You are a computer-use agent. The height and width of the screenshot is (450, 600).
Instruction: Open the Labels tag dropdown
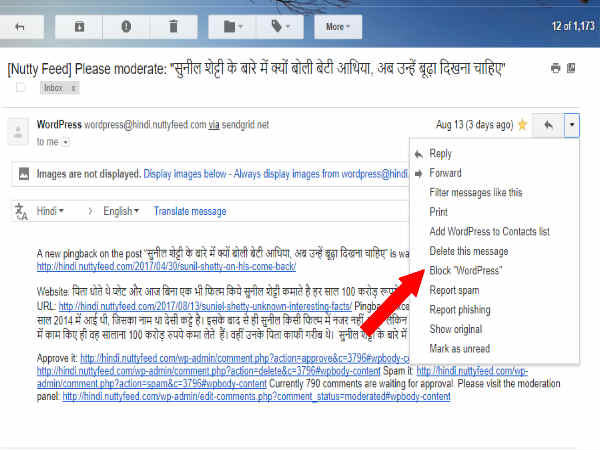pyautogui.click(x=280, y=27)
